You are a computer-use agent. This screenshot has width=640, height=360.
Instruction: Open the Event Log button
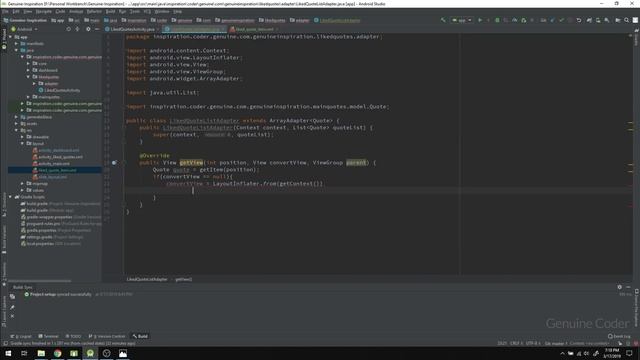pos(619,336)
